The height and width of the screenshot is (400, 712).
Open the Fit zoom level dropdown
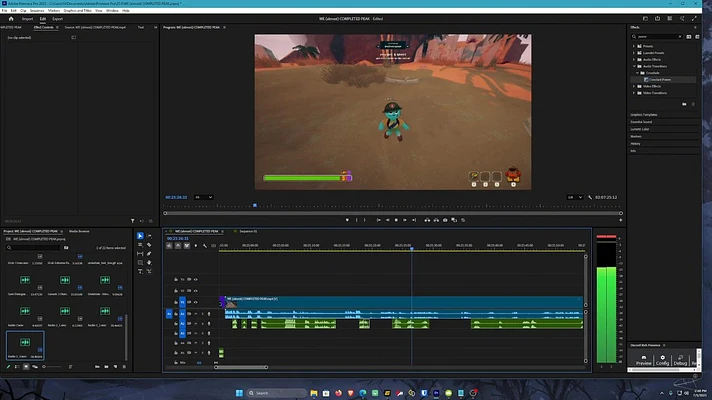[203, 198]
